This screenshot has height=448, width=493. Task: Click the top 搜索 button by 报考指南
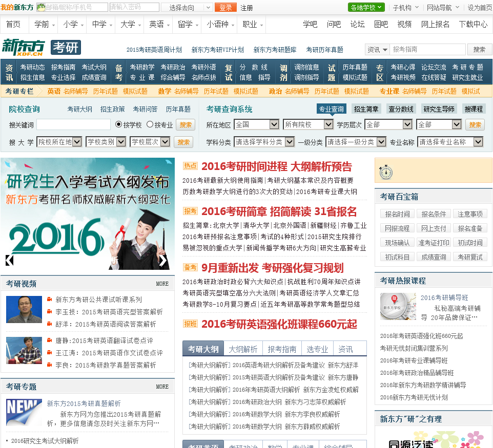coord(479,49)
